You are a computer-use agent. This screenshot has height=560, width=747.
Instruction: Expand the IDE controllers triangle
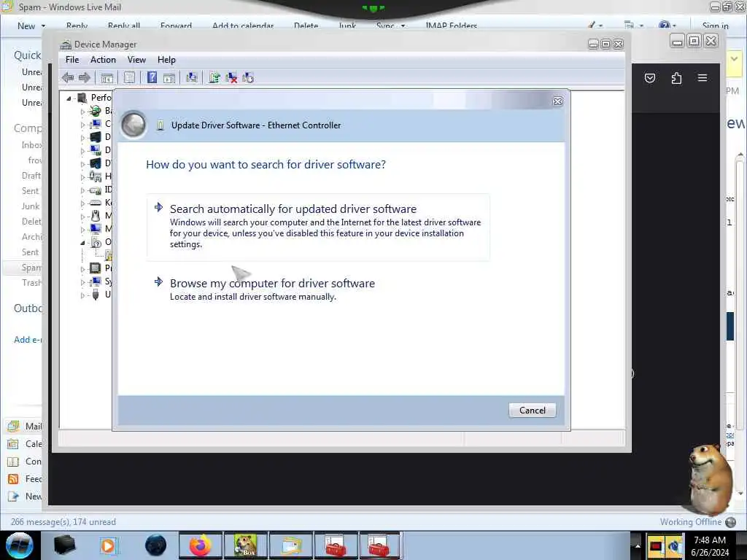pos(82,190)
